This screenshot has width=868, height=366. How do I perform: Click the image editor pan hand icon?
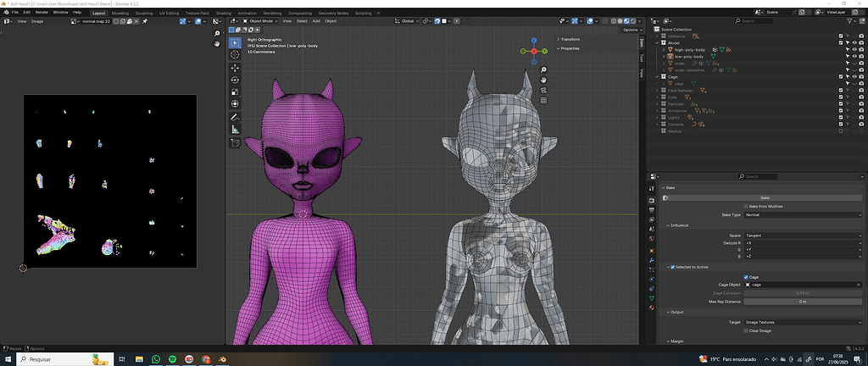click(x=218, y=44)
